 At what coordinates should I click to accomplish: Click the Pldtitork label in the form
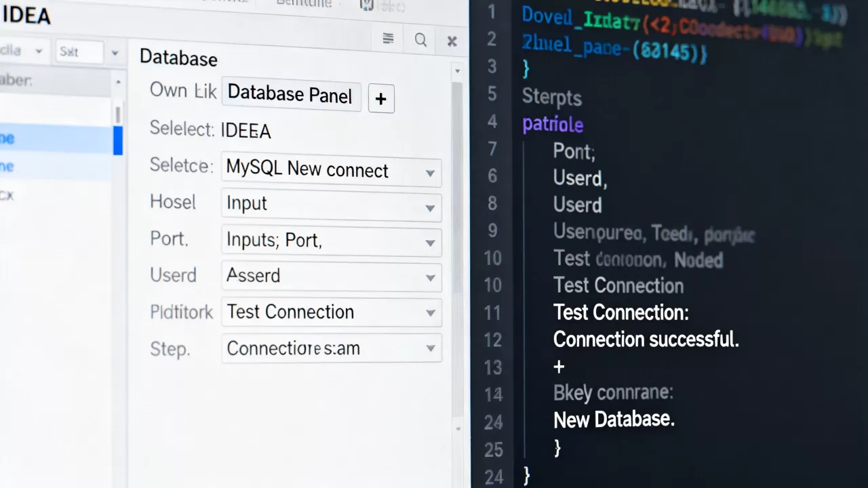[182, 312]
